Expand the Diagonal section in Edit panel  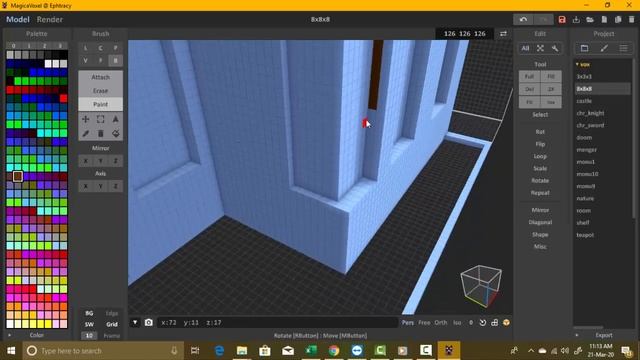(540, 222)
